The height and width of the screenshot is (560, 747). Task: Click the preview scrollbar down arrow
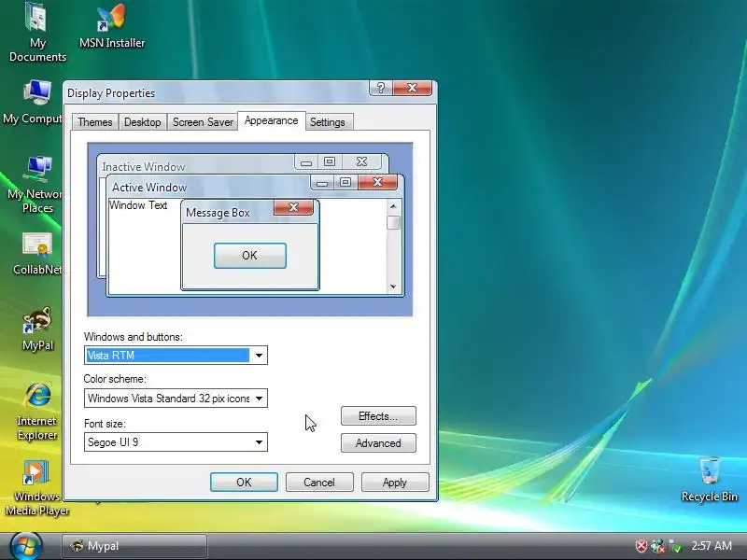[393, 287]
